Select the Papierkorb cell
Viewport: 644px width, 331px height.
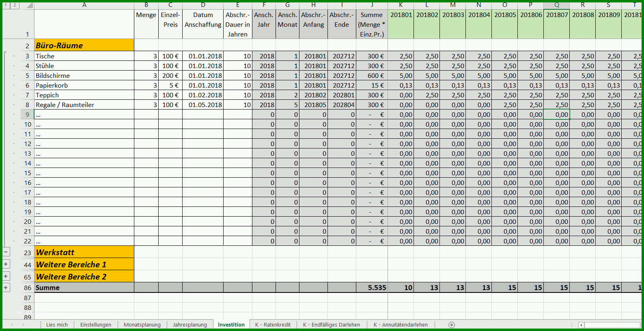[84, 85]
